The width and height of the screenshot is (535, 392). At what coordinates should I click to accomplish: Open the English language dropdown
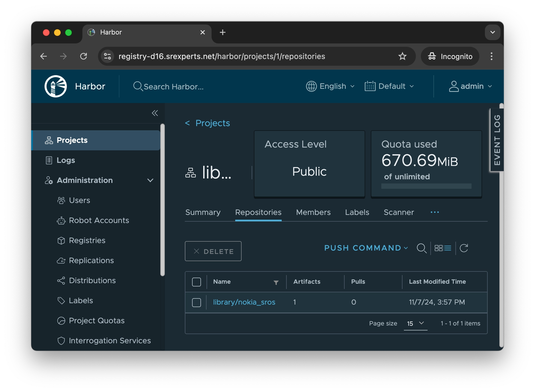click(x=330, y=86)
